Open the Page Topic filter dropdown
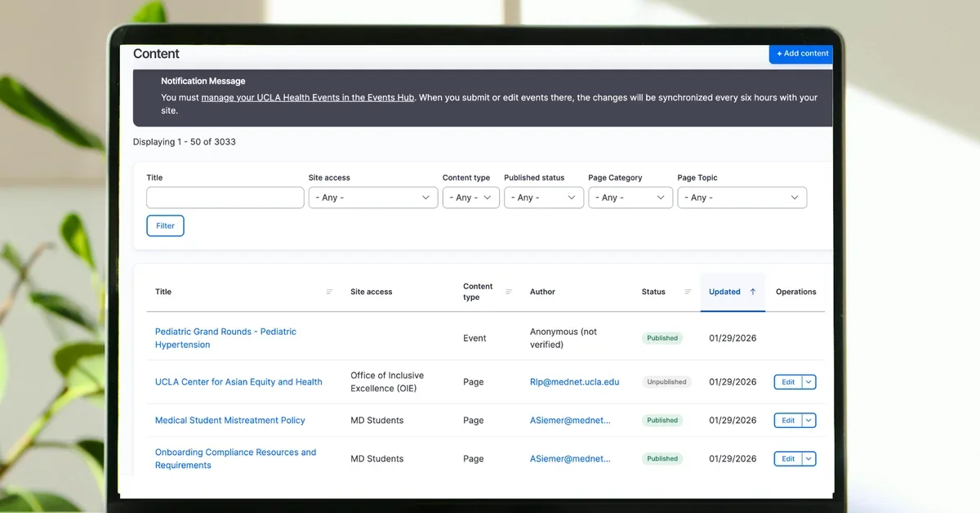 click(x=742, y=198)
